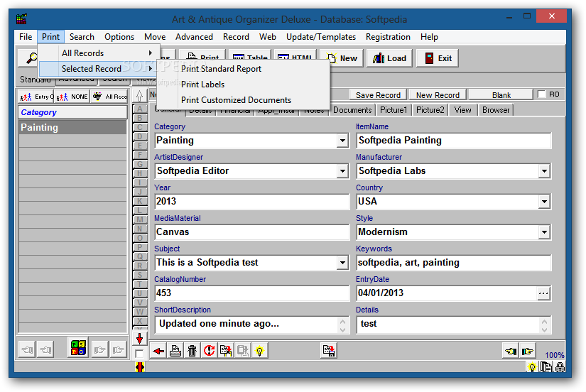Expand the All Records submenu
Screen dimensions: 586x392
click(99, 53)
